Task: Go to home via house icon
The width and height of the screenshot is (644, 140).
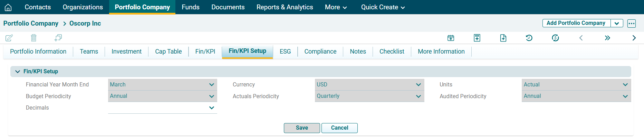Action: (x=8, y=7)
